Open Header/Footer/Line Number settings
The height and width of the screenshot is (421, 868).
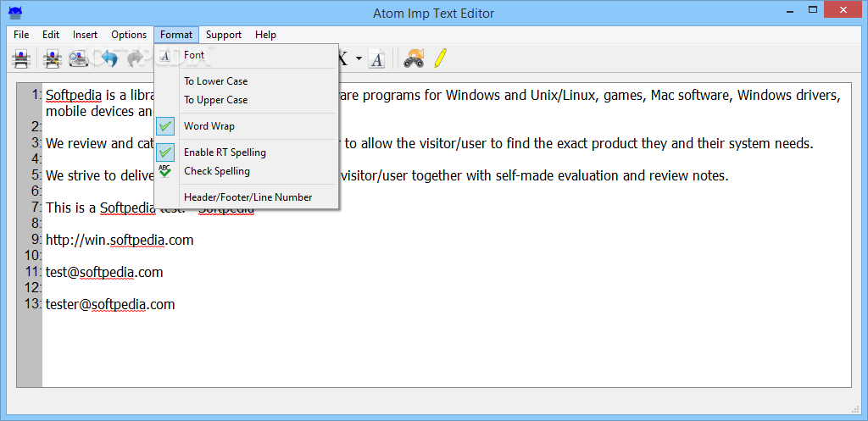click(x=247, y=197)
